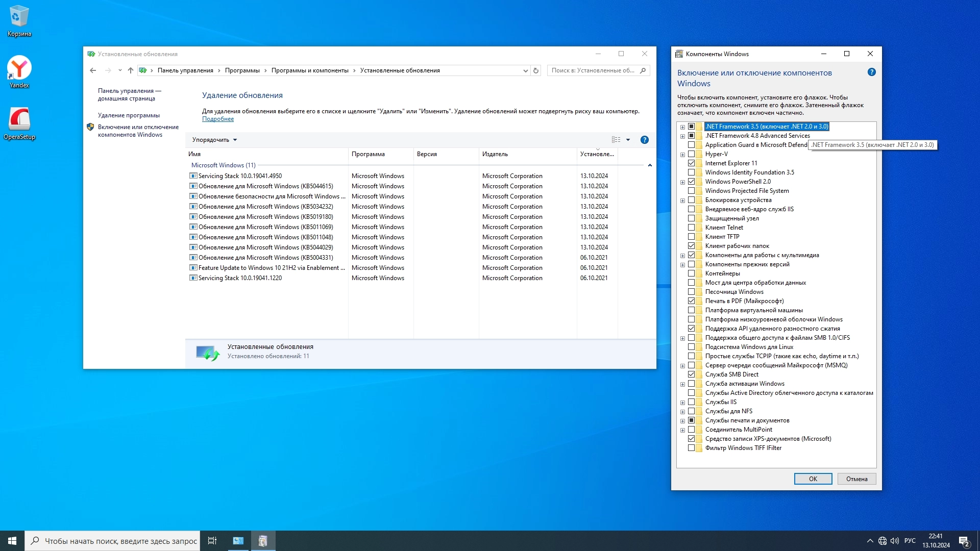
Task: Open the view options icon
Action: pos(616,140)
